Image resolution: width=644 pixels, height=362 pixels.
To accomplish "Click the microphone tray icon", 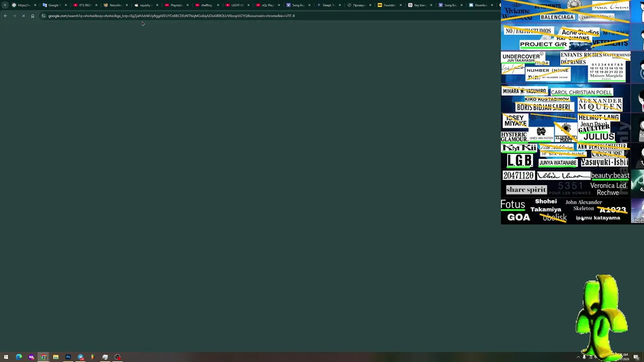I will tap(584, 357).
